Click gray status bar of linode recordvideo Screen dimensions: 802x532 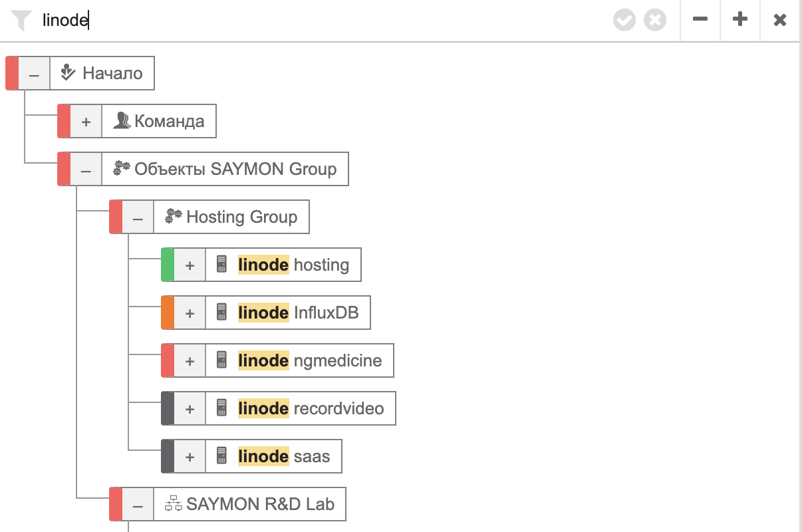click(x=168, y=408)
